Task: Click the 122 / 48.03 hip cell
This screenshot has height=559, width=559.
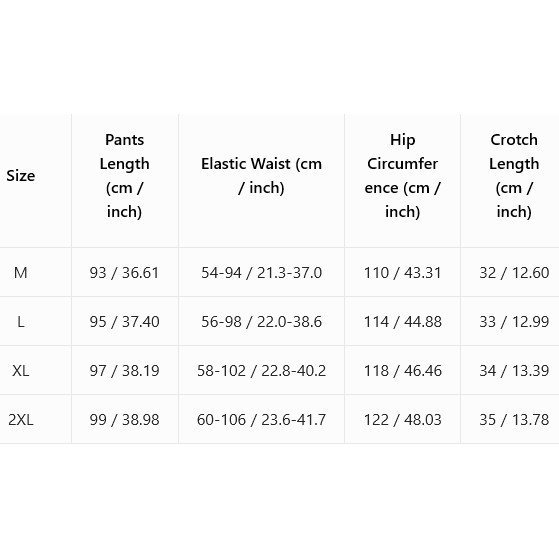Action: [402, 420]
